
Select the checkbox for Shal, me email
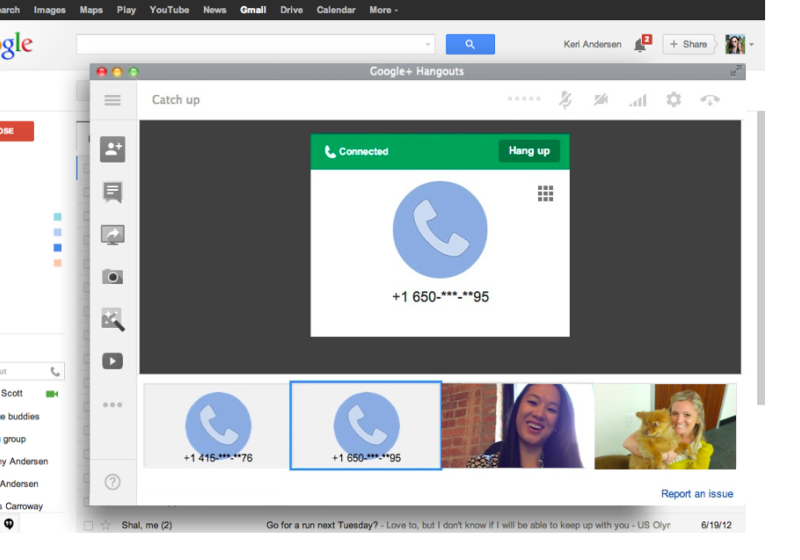(88, 525)
